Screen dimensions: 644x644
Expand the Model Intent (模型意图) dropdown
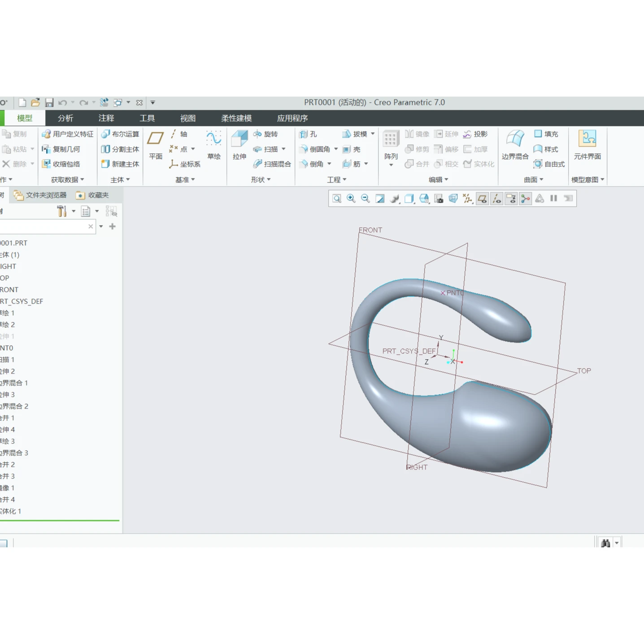point(588,180)
